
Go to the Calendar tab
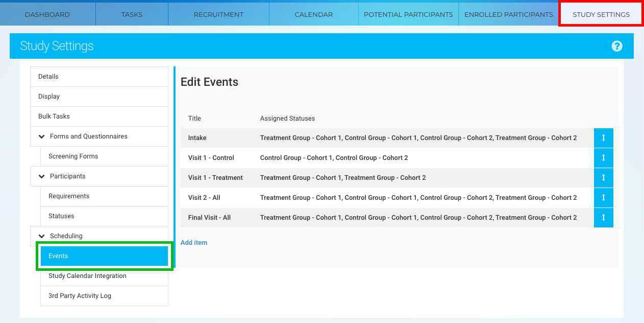(313, 14)
